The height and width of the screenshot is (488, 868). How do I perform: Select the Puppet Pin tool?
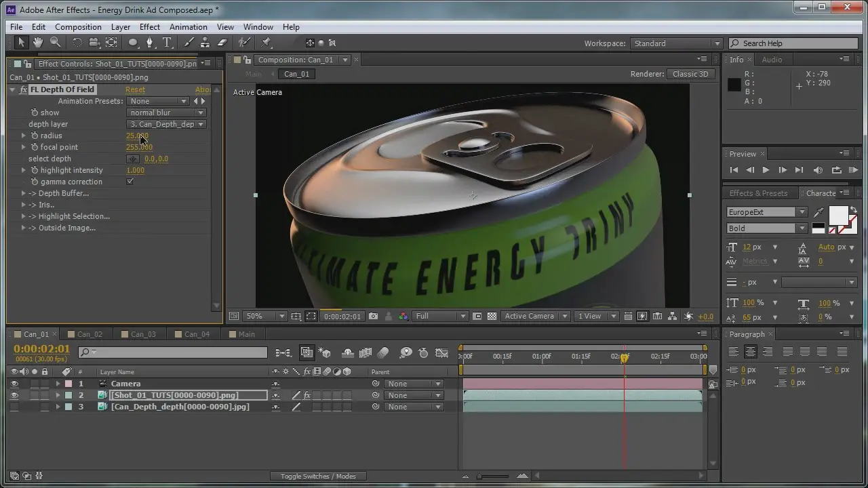266,43
